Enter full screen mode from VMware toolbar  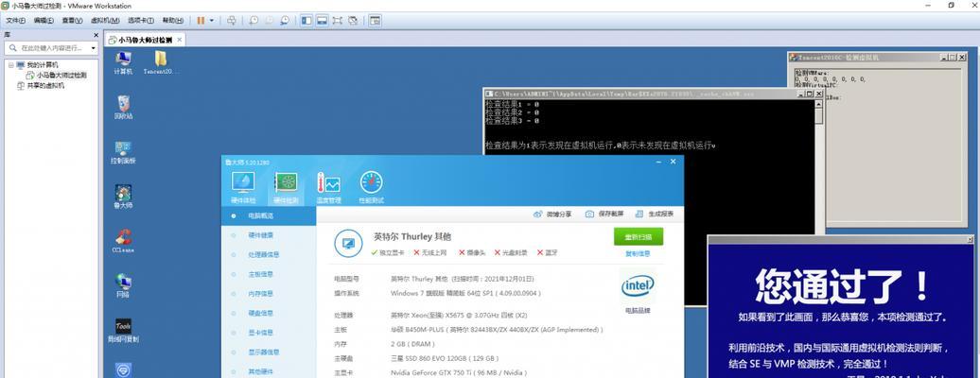click(x=338, y=21)
